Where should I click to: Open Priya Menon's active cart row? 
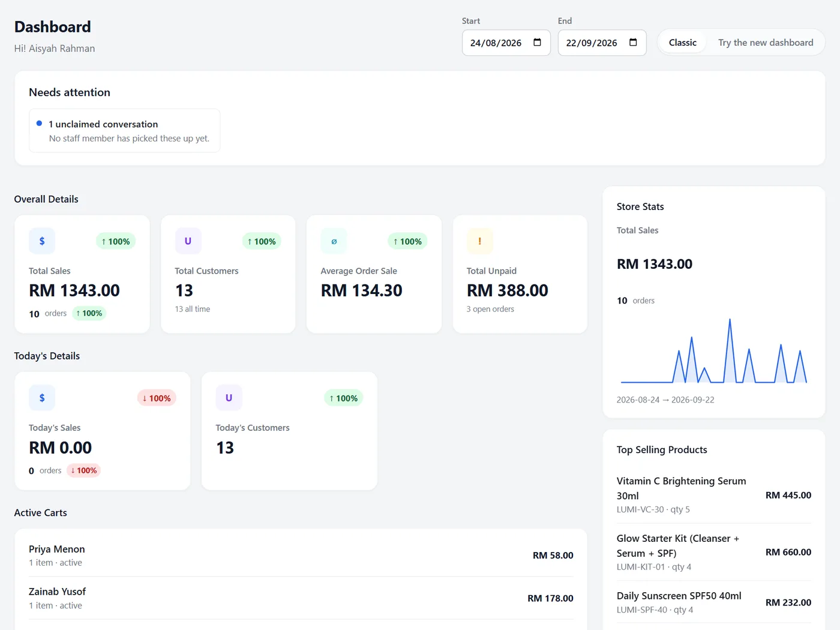click(x=301, y=556)
